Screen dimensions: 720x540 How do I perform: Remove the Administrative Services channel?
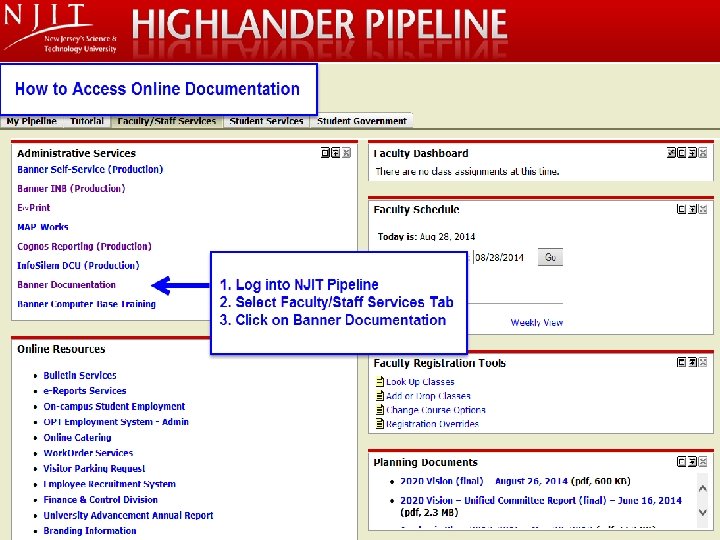click(346, 153)
